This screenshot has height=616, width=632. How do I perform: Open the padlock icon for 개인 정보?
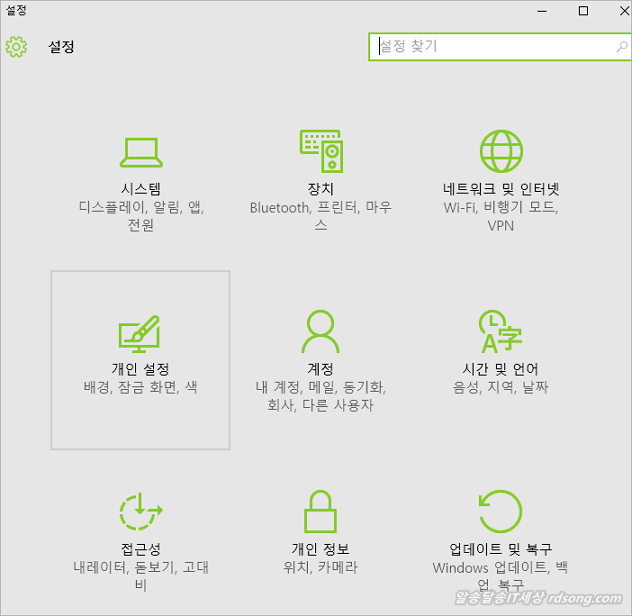(x=321, y=513)
